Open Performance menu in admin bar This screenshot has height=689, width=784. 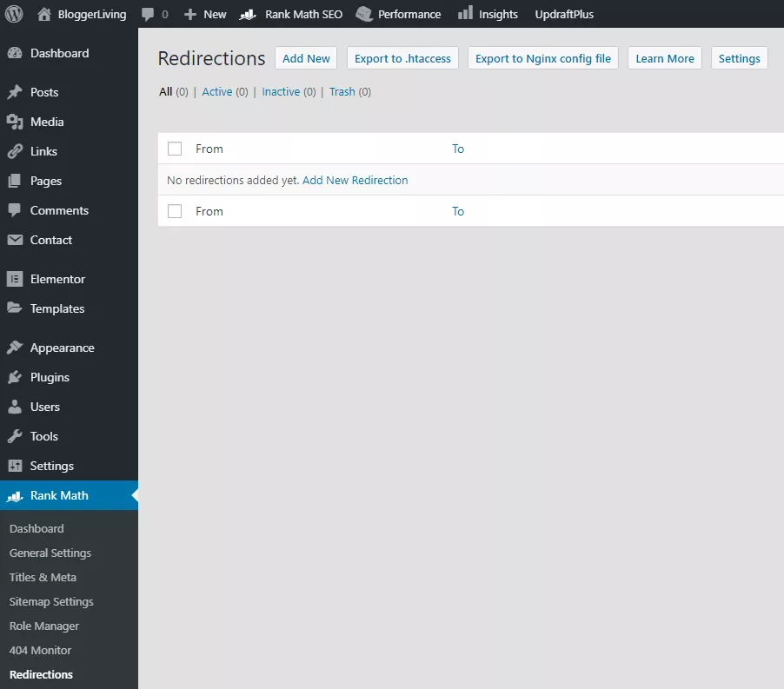coord(398,14)
